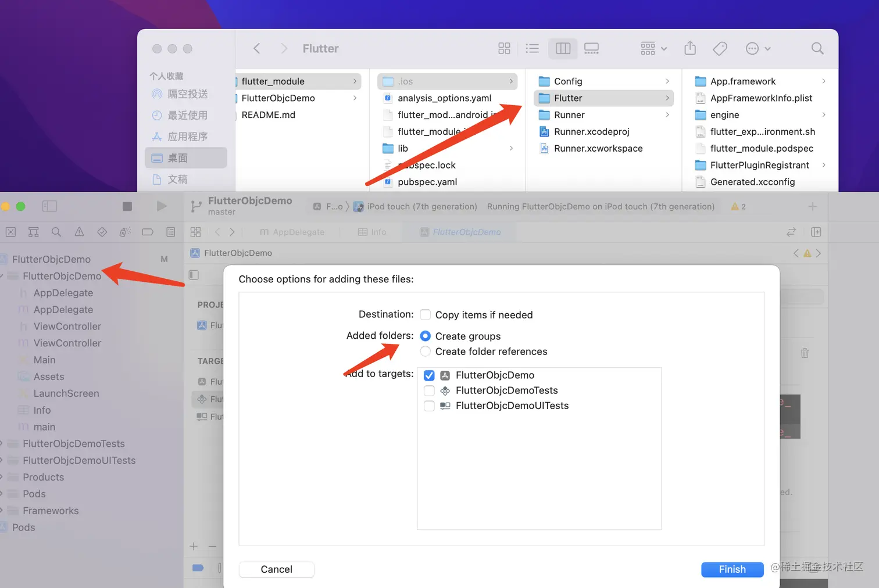Uncheck FlutterObjcDemo target checkbox
This screenshot has width=879, height=588.
[x=429, y=375]
